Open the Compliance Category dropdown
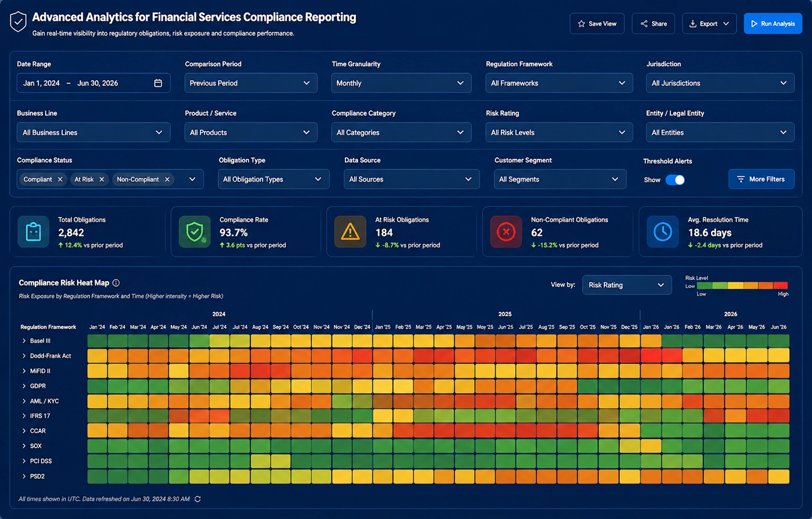Image resolution: width=812 pixels, height=519 pixels. (401, 132)
